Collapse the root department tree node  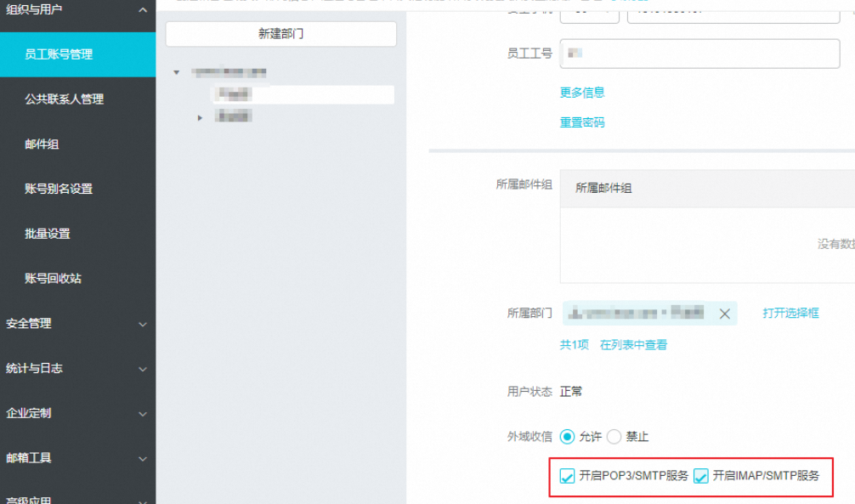177,73
